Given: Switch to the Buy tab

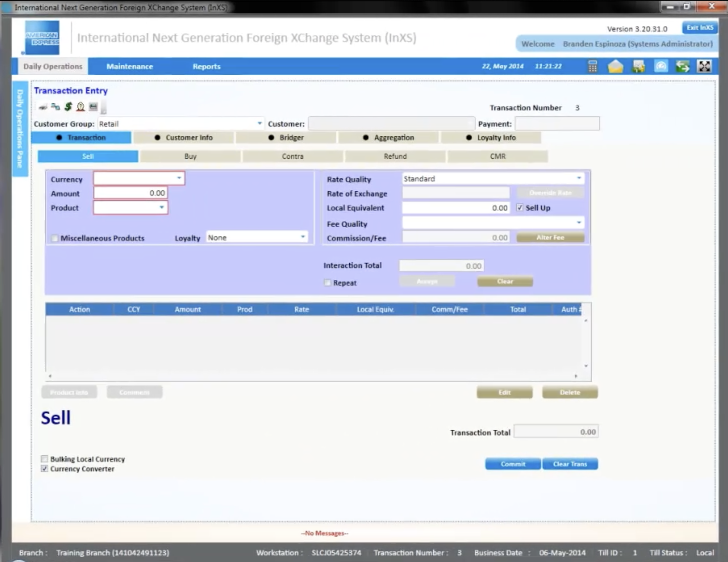Looking at the screenshot, I should [190, 156].
